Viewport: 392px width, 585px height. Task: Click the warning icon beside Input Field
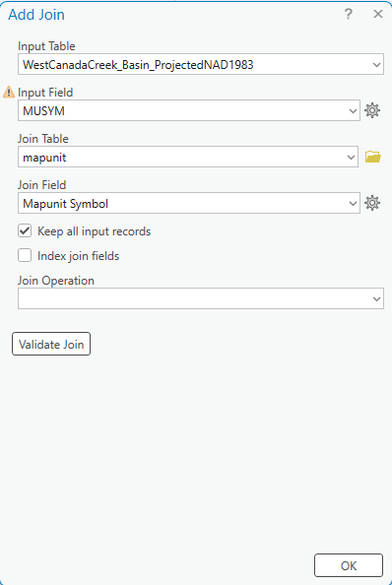9,93
